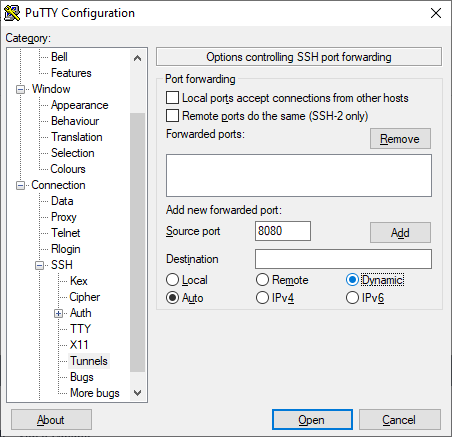Click the PuTTY icon in title bar

[x=12, y=13]
